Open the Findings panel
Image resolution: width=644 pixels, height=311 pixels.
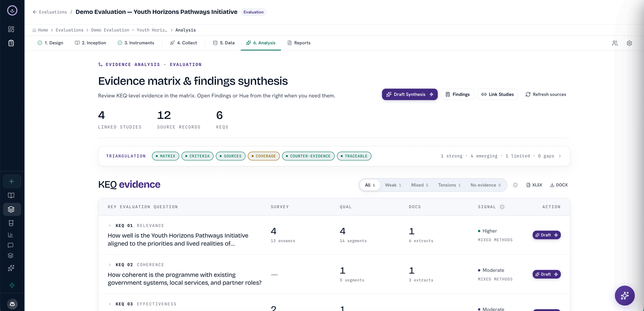pyautogui.click(x=458, y=94)
